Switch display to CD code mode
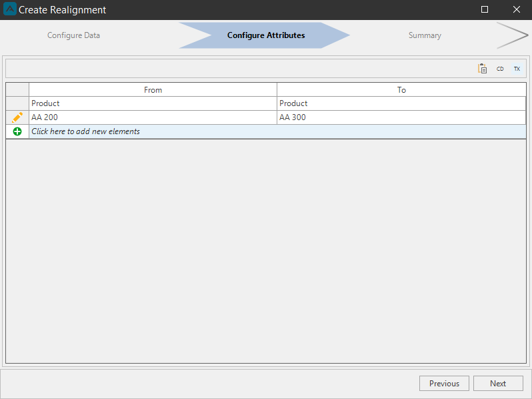 pos(500,69)
